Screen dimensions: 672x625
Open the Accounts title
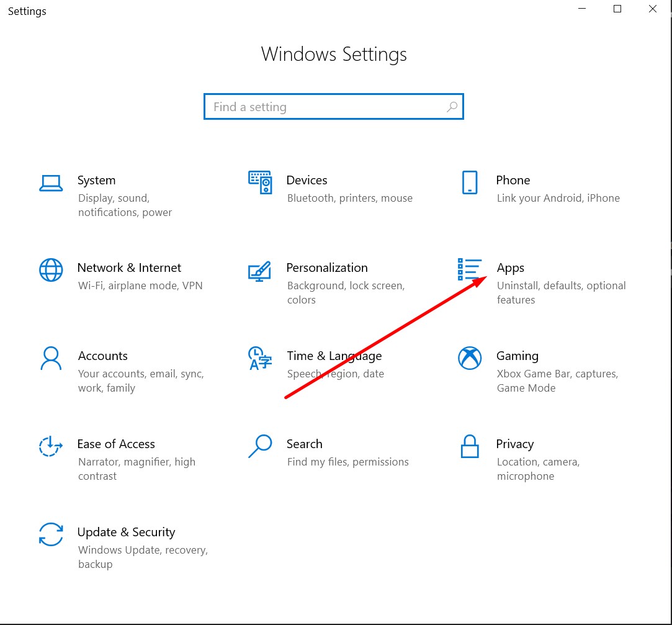[103, 356]
